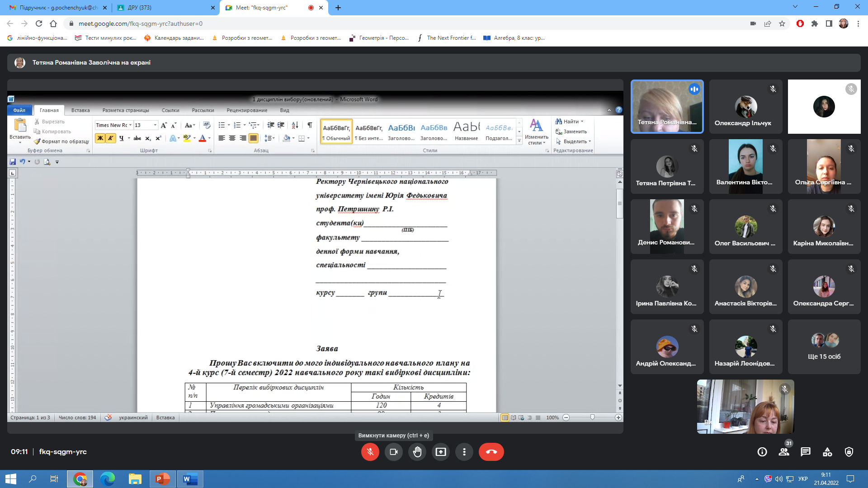Click the 'Ще 15 осіб' tile
This screenshot has height=488, width=868.
coord(824,347)
